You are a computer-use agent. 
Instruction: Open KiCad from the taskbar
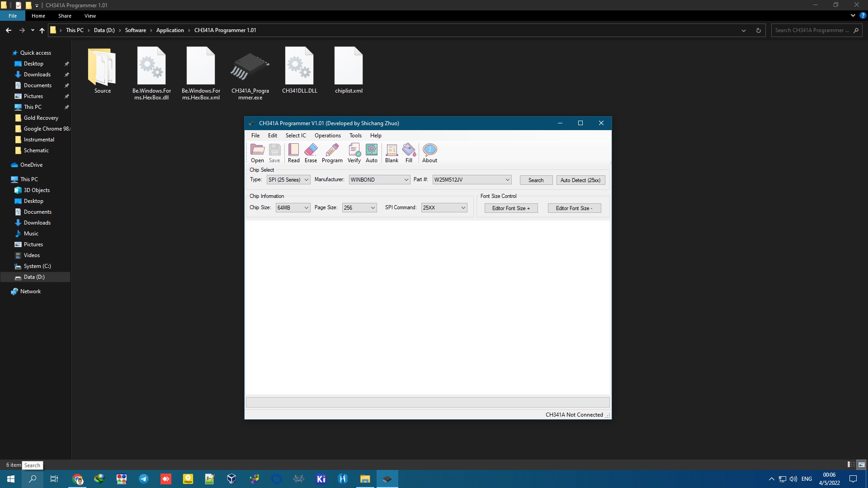pos(321,479)
